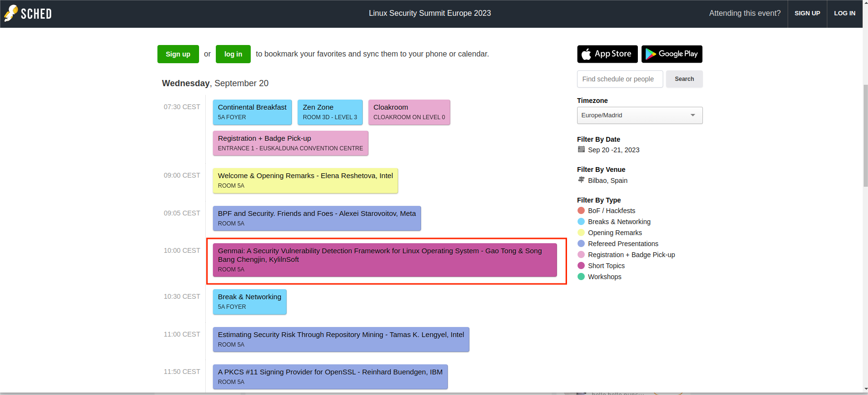The width and height of the screenshot is (868, 395).
Task: Click the signpost icon under Filter By Venue
Action: click(581, 180)
